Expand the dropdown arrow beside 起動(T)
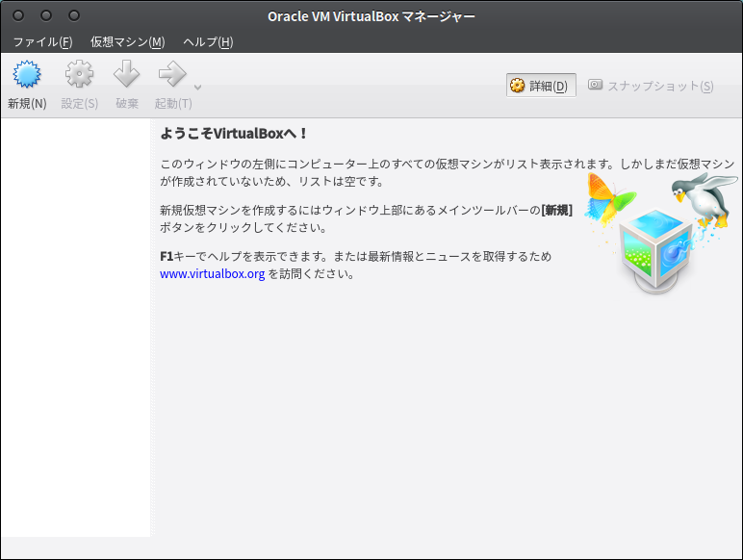The height and width of the screenshot is (560, 743). (x=198, y=88)
